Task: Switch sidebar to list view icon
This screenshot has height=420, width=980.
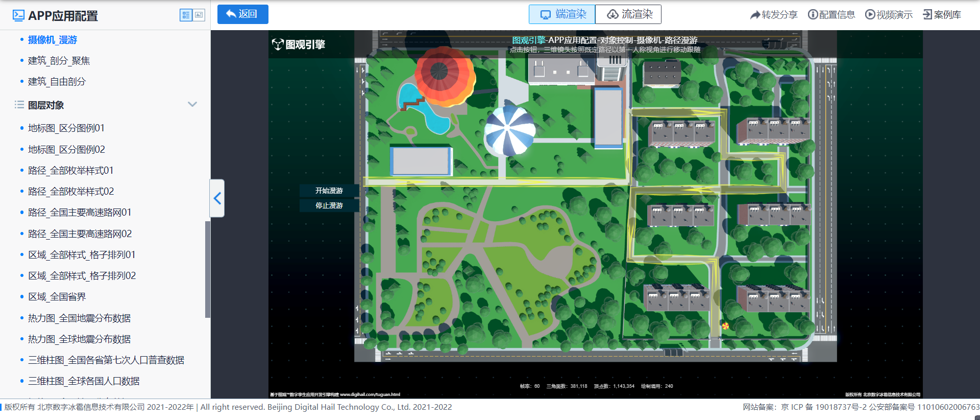Action: (186, 15)
